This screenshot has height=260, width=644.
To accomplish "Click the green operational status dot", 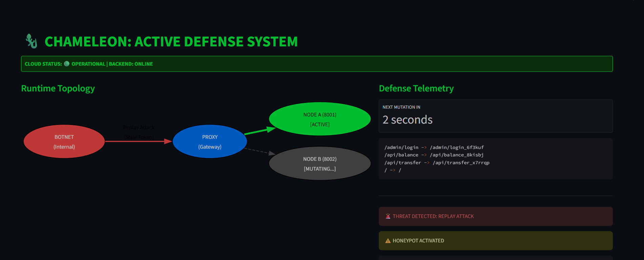I will (x=67, y=64).
